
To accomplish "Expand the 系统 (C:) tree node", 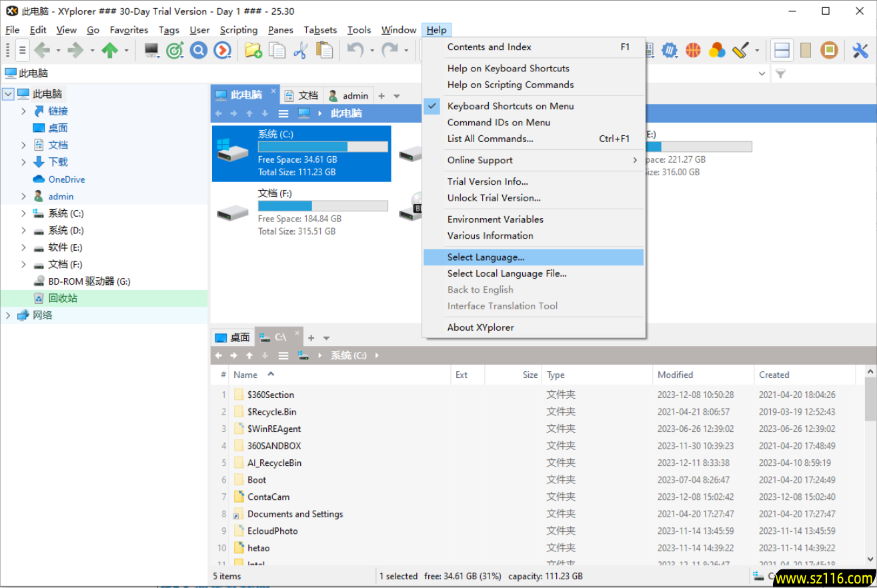I will [23, 213].
